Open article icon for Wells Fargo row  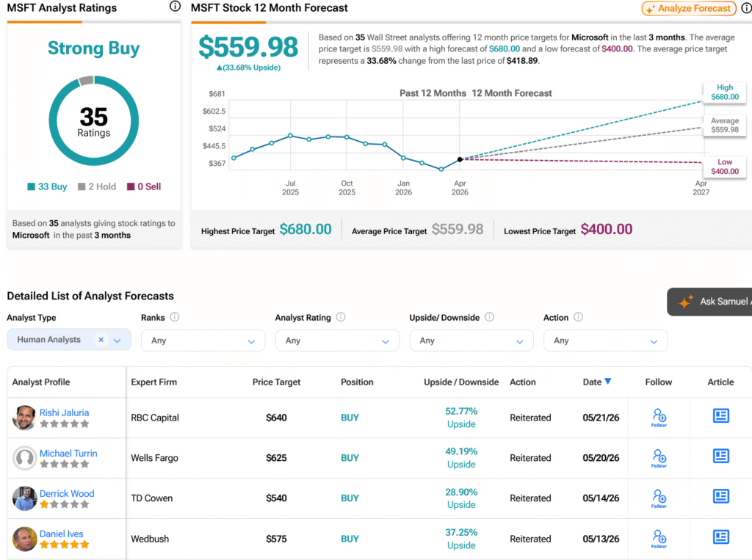click(x=720, y=456)
